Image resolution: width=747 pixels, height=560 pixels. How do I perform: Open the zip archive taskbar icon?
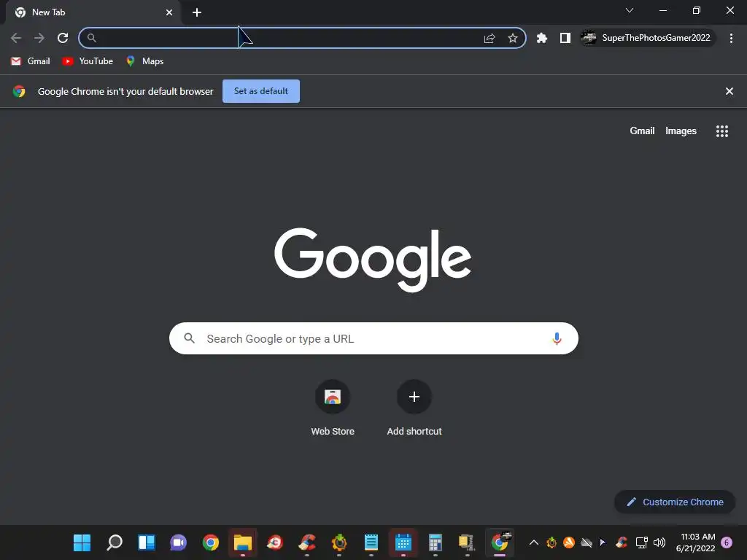click(x=467, y=542)
